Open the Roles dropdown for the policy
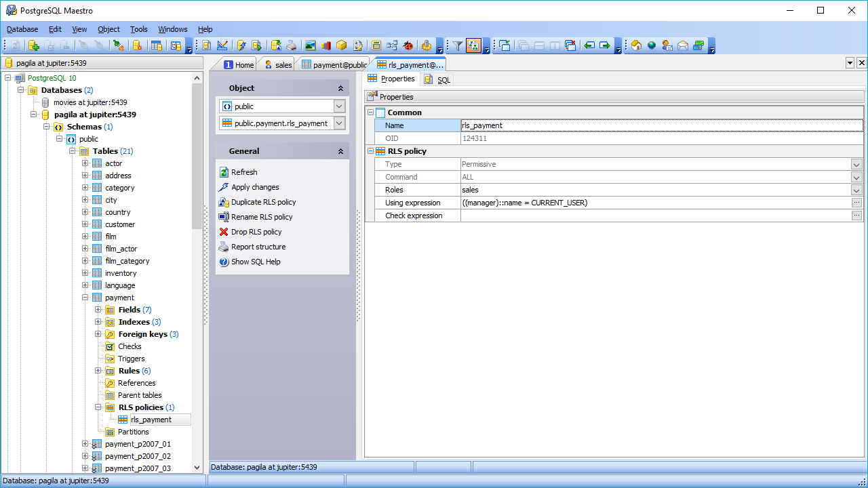Image resolution: width=868 pixels, height=488 pixels. (856, 190)
